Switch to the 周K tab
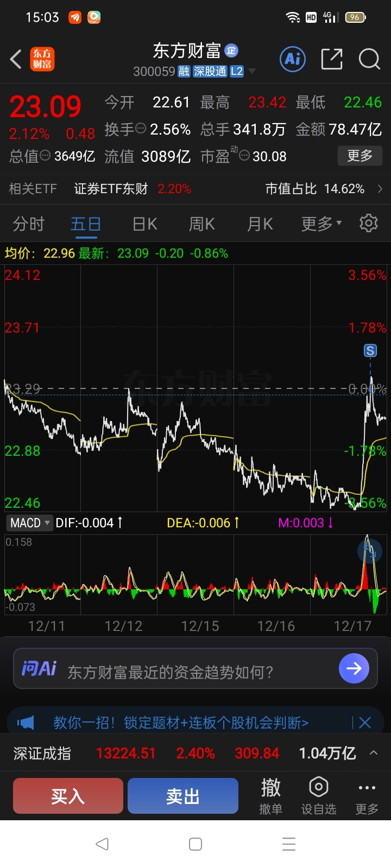 click(201, 224)
